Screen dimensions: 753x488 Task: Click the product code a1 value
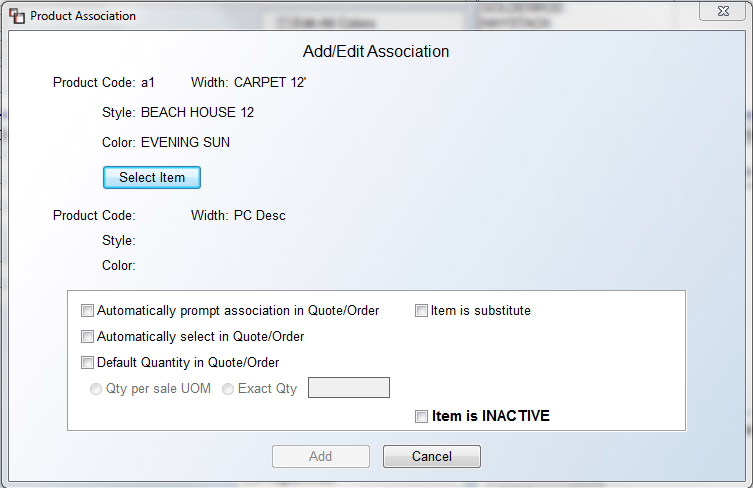pyautogui.click(x=148, y=83)
